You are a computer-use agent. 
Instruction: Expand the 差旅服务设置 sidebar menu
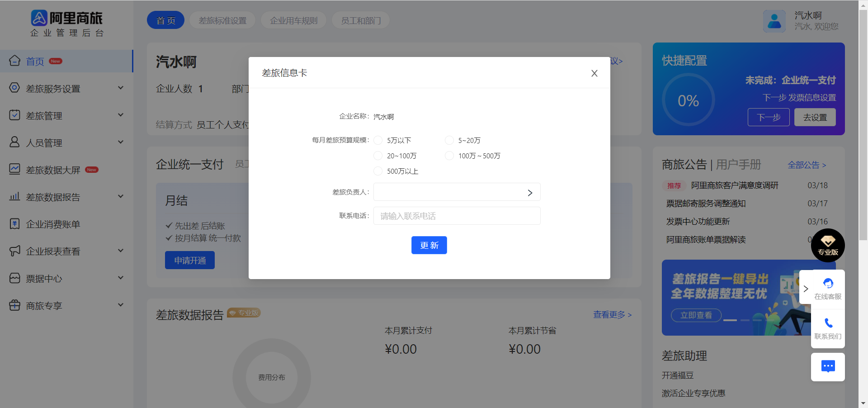click(121, 88)
